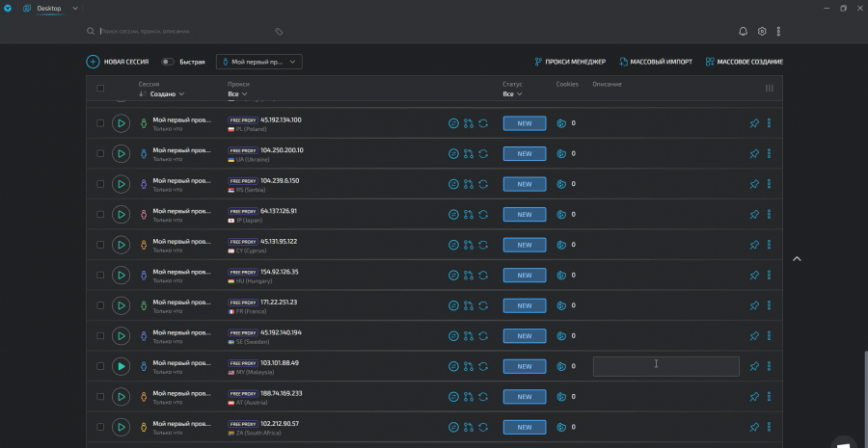Pin the session with proxy 45.192.134.100
The image size is (868, 448).
pos(754,123)
